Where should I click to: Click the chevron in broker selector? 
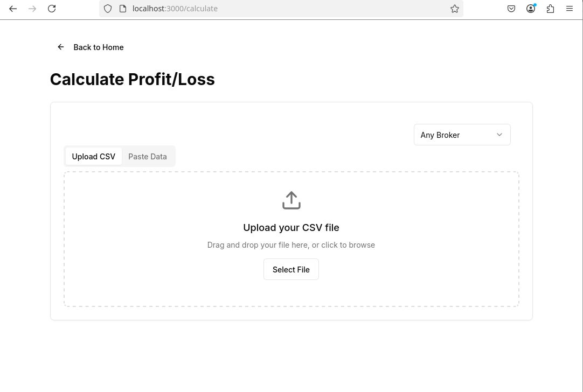pyautogui.click(x=499, y=135)
